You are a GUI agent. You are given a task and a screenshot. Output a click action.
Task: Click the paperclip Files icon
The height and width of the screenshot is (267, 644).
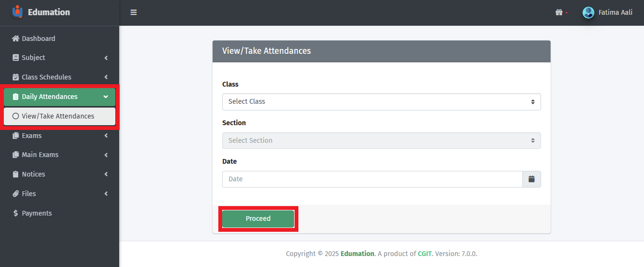tap(16, 194)
